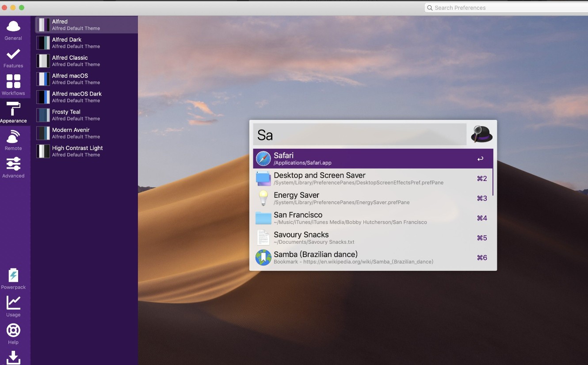Click the San Francisco folder icon

pos(263,218)
